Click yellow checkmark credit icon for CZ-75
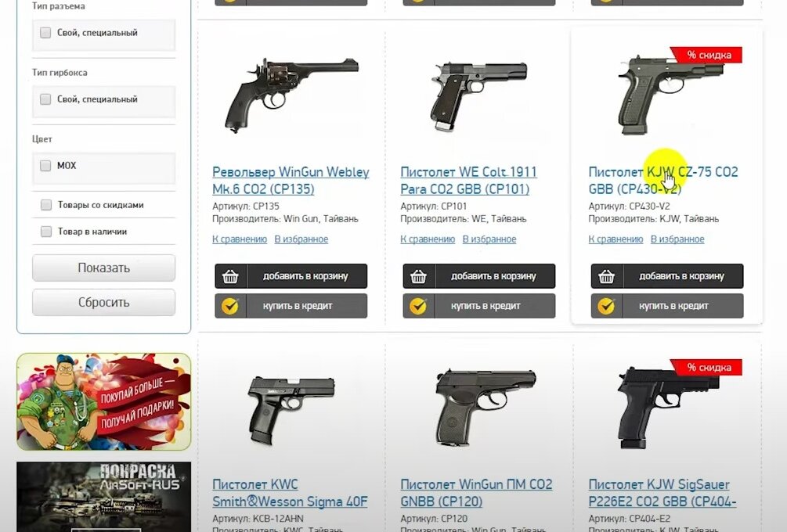 [x=606, y=306]
